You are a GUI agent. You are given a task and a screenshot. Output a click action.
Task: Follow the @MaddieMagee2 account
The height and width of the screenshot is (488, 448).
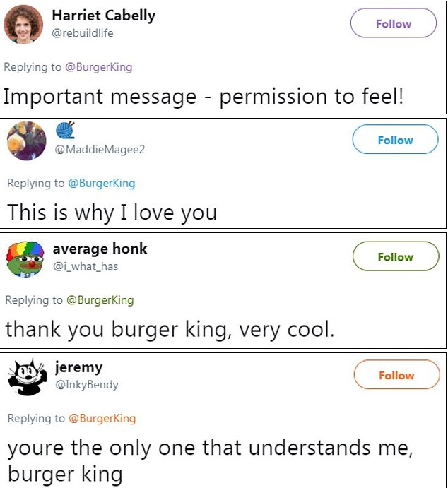click(394, 140)
